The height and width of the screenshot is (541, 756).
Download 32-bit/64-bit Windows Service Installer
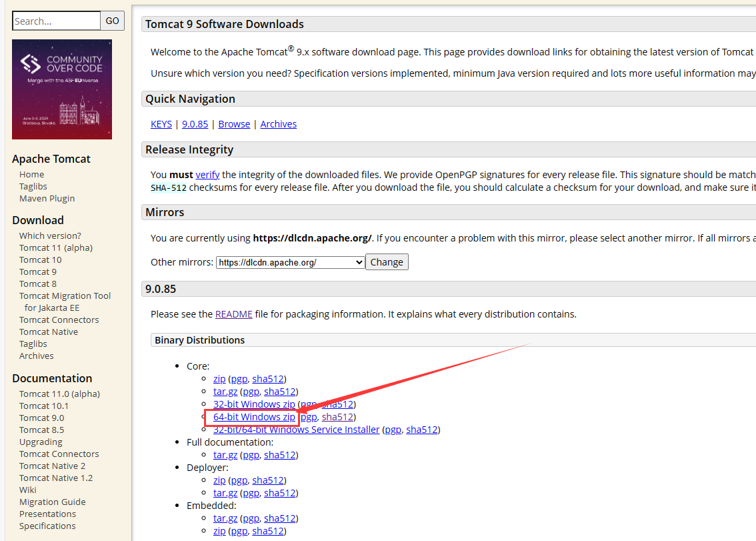point(297,430)
